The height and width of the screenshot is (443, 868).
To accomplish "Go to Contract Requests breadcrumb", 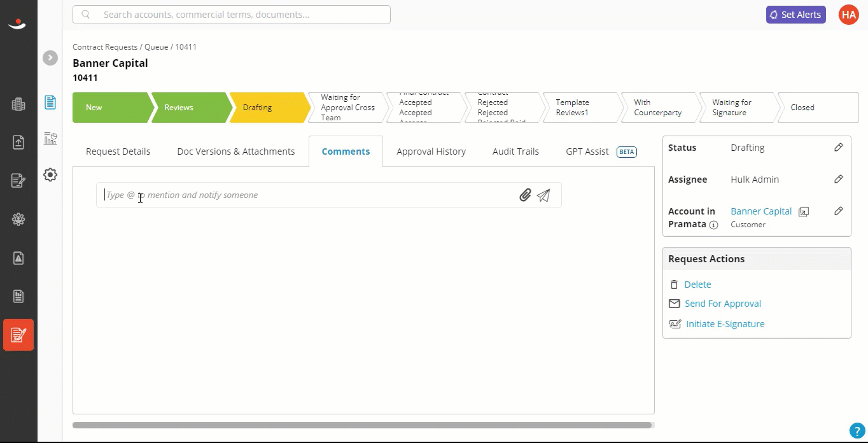I will click(105, 47).
